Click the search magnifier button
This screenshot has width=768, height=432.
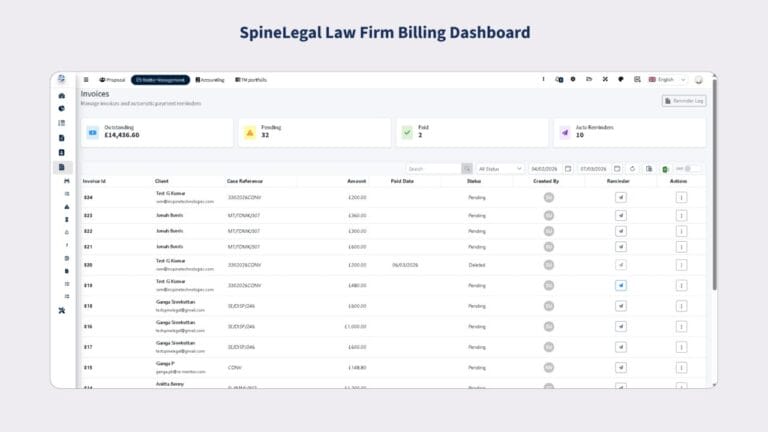pos(467,169)
